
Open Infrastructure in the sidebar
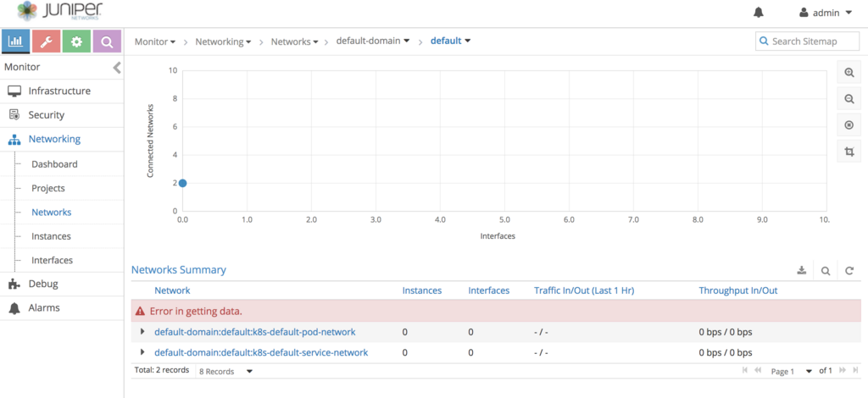click(x=61, y=91)
